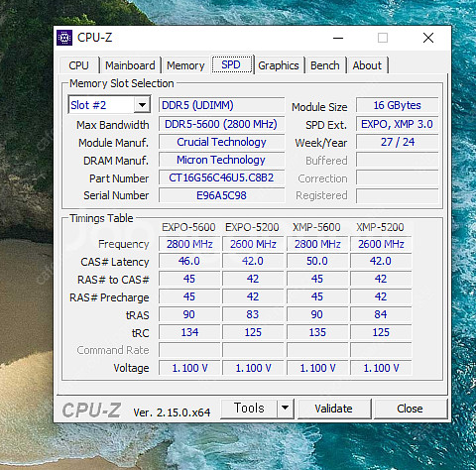The height and width of the screenshot is (470, 476).
Task: Click the EXPO, XMP 3.0 SPD Ext. value
Action: pyautogui.click(x=398, y=124)
